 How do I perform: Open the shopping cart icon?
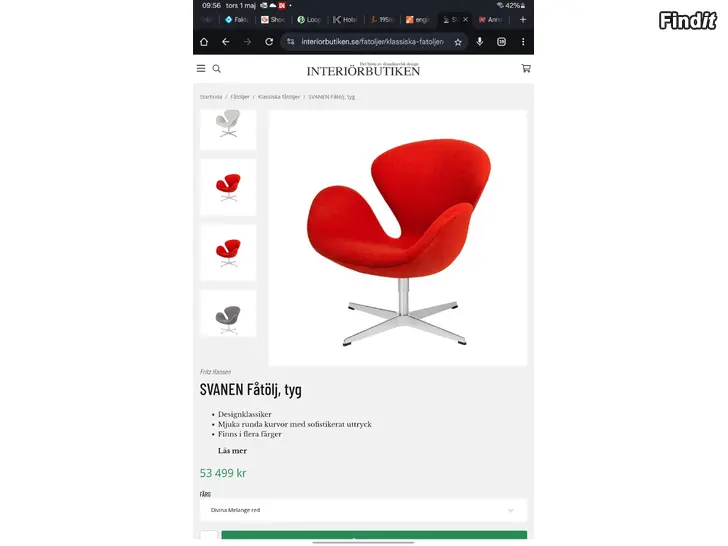tap(526, 69)
